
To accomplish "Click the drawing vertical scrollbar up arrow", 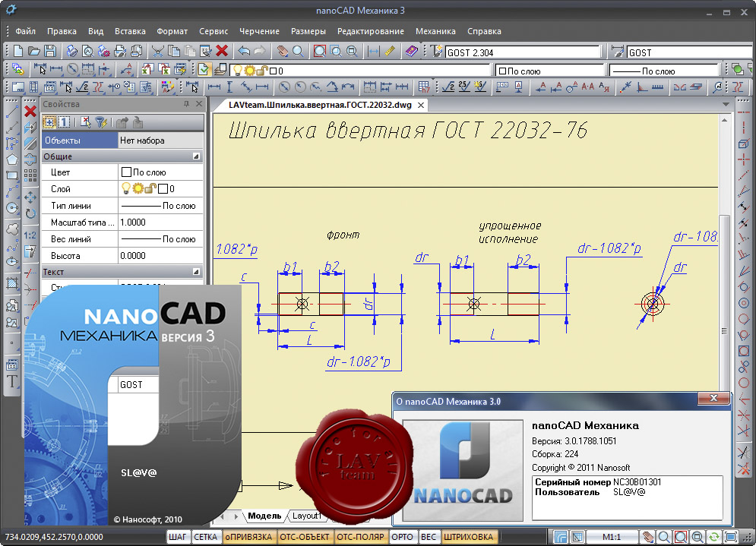I will (724, 120).
